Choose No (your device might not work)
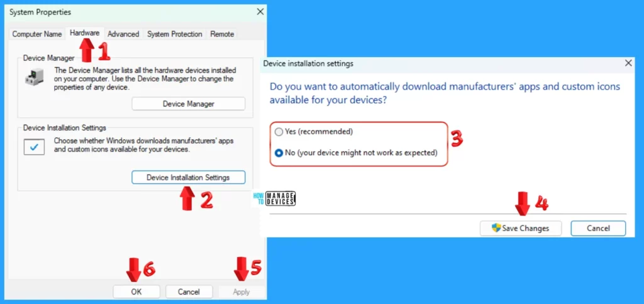The width and height of the screenshot is (644, 304). point(357,153)
